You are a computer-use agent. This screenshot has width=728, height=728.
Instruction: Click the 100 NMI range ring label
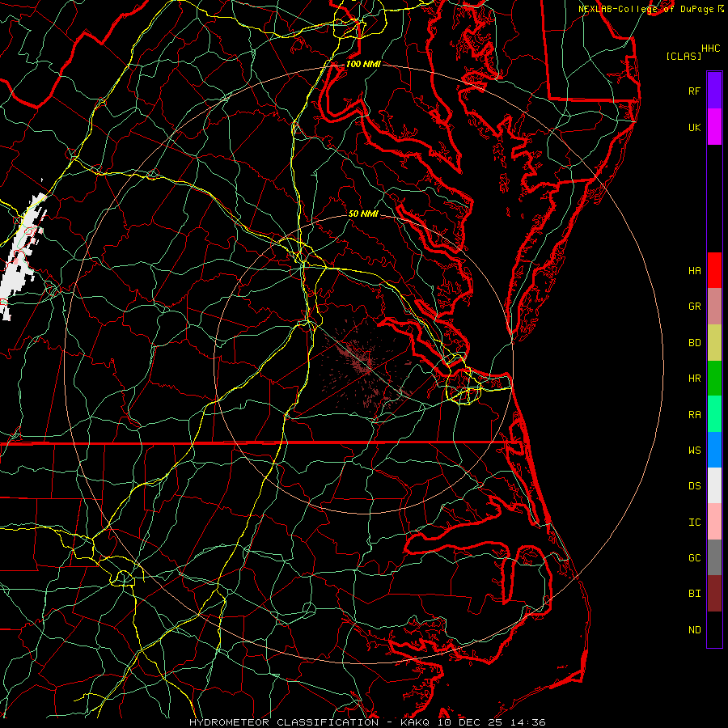(x=363, y=64)
